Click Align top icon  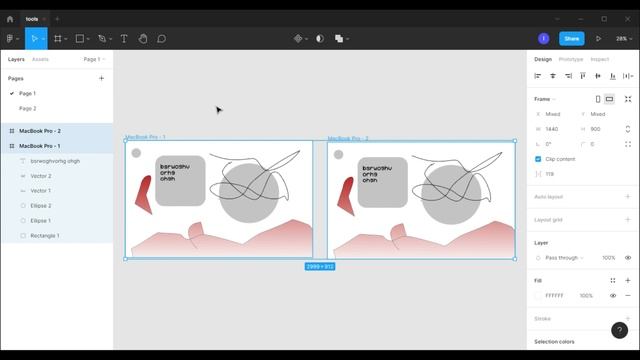pyautogui.click(x=583, y=76)
